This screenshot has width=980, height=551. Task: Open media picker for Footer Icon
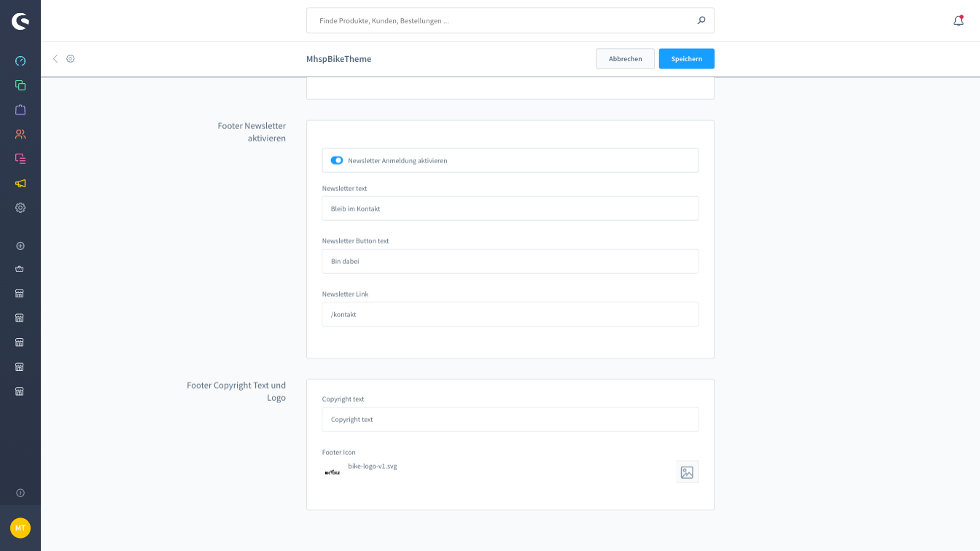pyautogui.click(x=687, y=472)
